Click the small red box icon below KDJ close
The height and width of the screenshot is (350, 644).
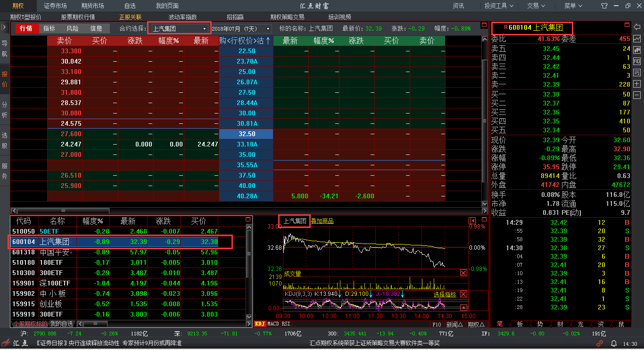(463, 308)
